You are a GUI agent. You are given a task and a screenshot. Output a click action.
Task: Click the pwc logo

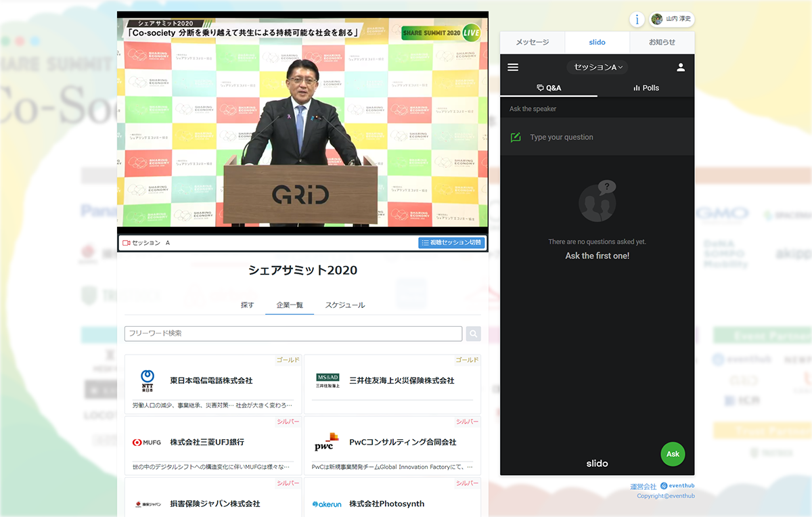[326, 442]
